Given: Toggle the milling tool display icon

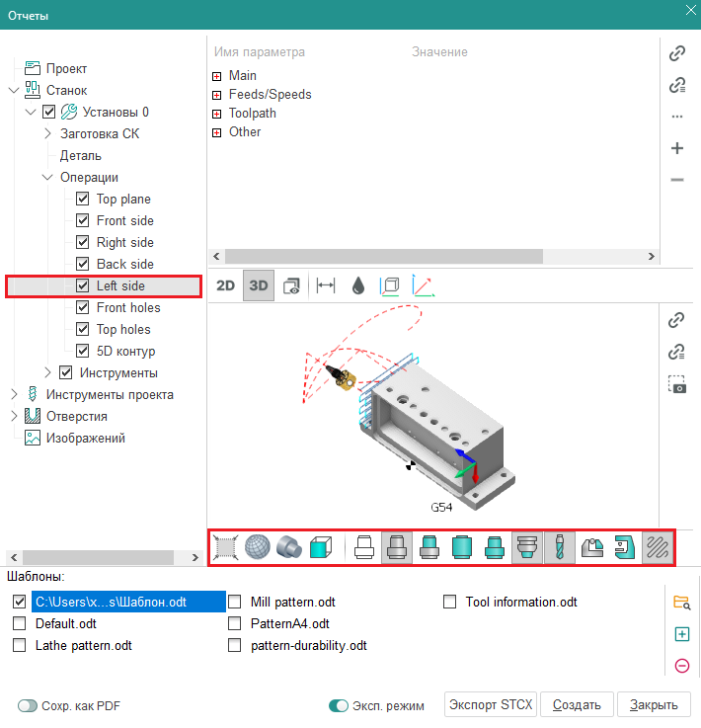Looking at the screenshot, I should click(559, 547).
